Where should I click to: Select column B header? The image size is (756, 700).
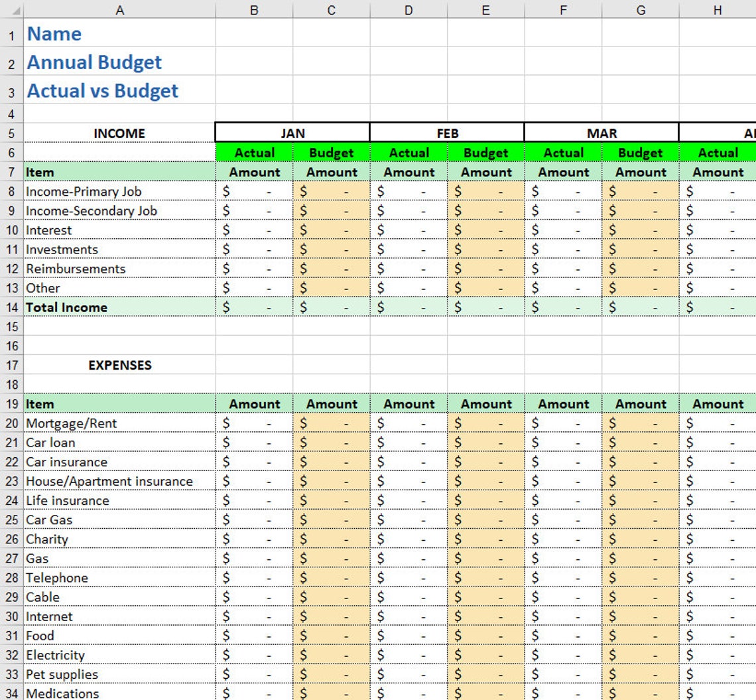tap(254, 9)
